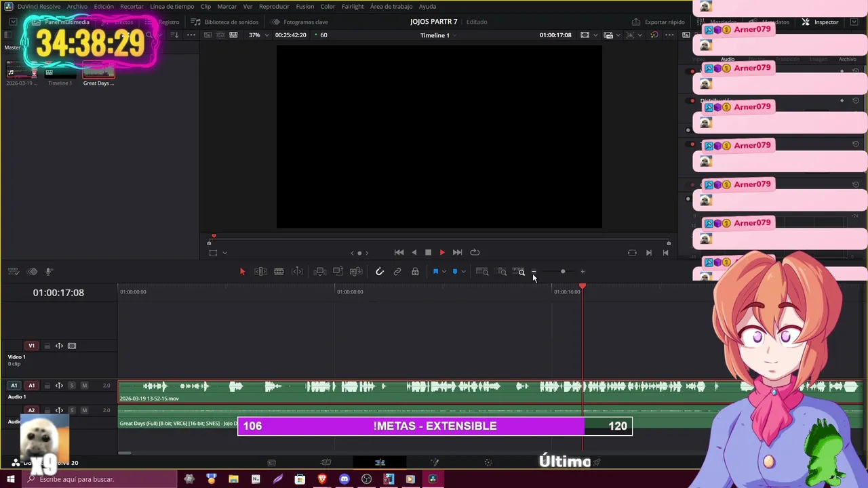868x488 pixels.
Task: Lock the Audio 1 track
Action: coord(47,386)
